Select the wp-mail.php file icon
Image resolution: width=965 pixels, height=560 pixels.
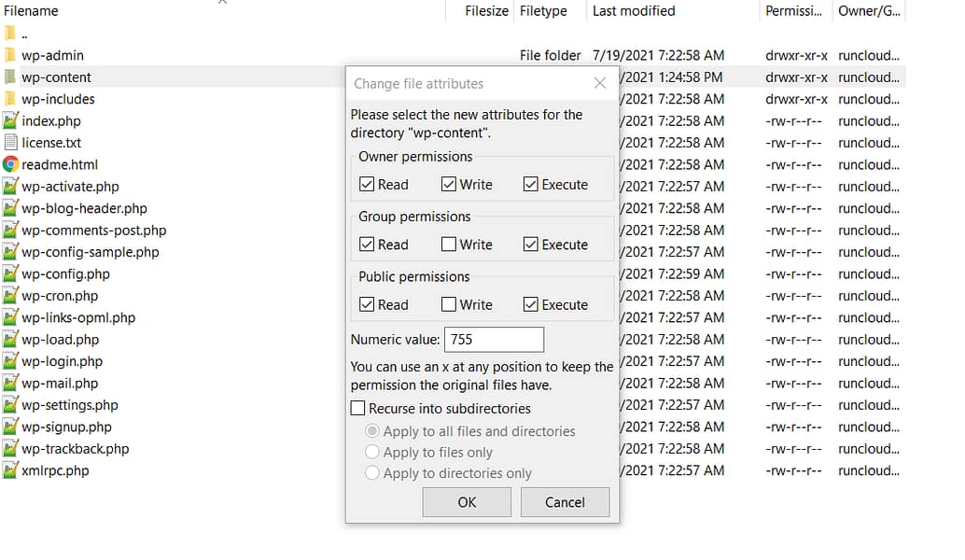(x=9, y=383)
